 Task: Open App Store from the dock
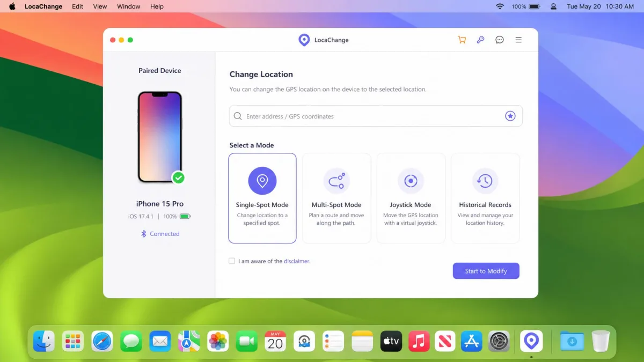coord(472,341)
